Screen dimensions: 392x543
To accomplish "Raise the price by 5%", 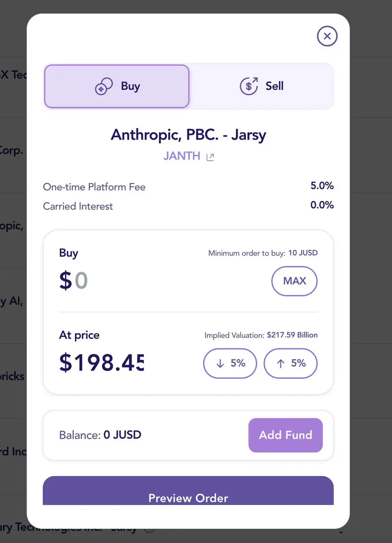I will [x=291, y=363].
